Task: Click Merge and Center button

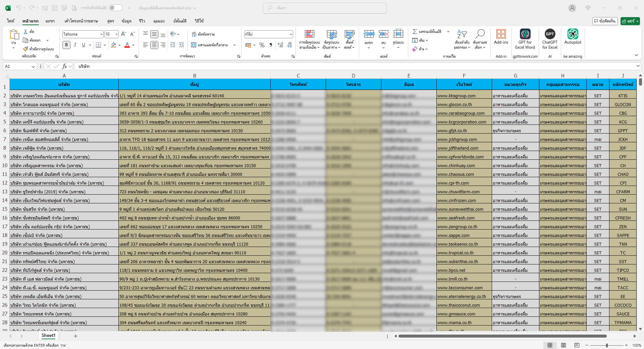Action: (210, 45)
